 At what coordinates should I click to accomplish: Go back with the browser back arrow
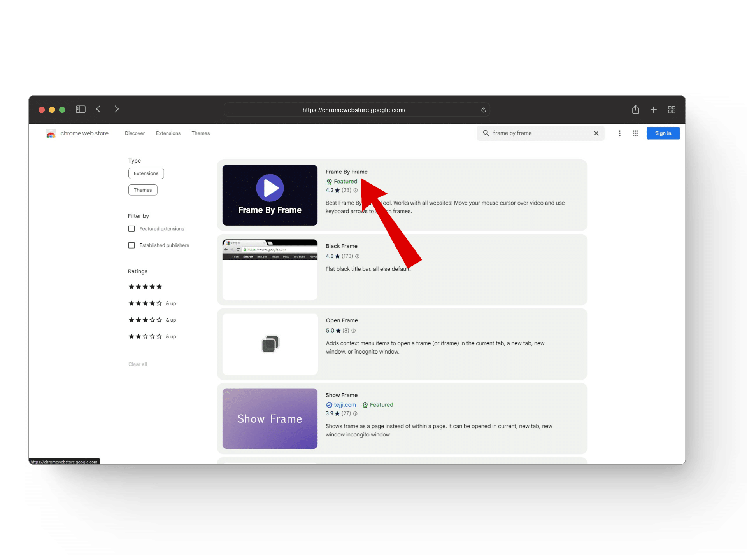(98, 109)
